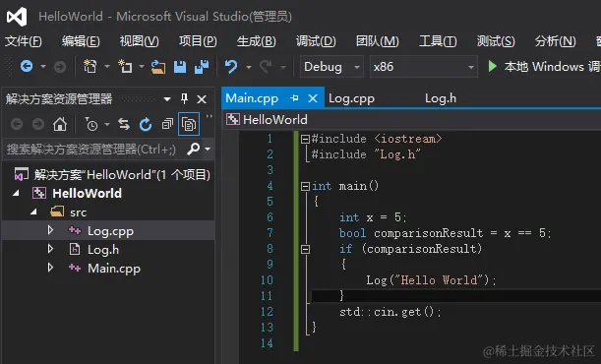Collapse the #include region in editor

305,139
